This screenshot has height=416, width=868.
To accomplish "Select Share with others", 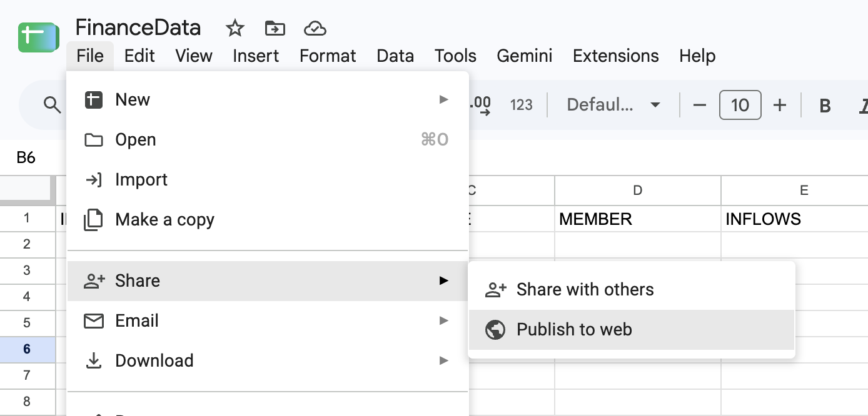I will click(x=632, y=290).
